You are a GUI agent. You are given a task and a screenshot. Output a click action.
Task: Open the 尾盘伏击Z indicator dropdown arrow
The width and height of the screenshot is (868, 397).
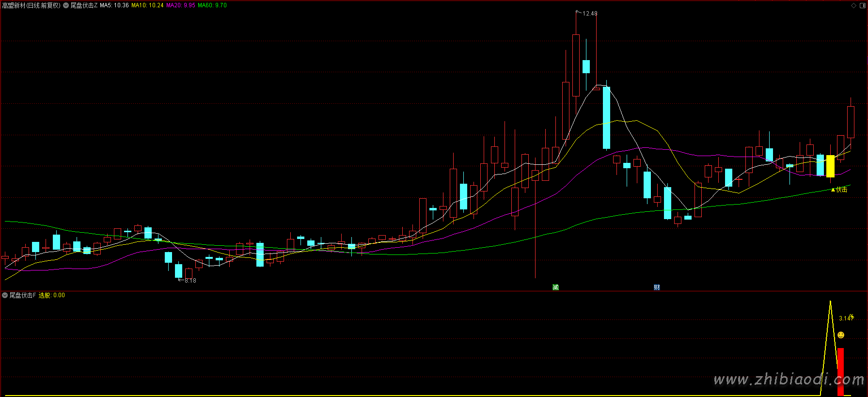(x=66, y=5)
